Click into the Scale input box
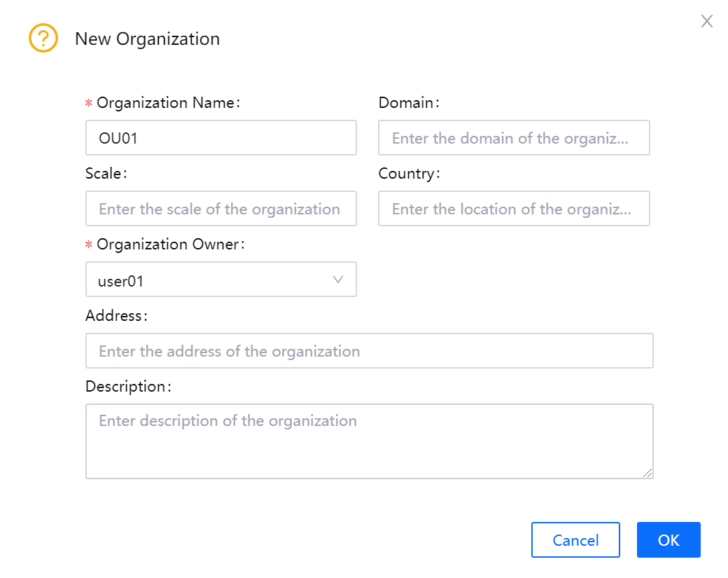 click(220, 209)
